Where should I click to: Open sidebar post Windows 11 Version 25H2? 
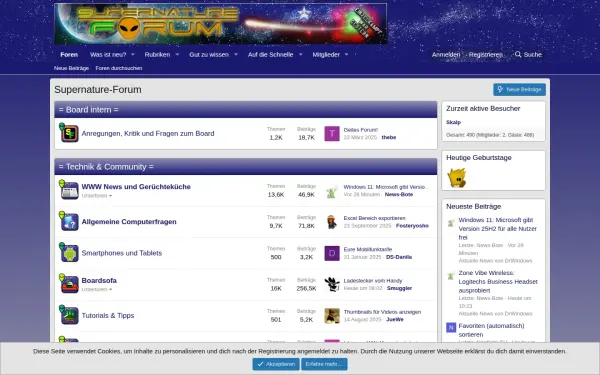tap(497, 229)
